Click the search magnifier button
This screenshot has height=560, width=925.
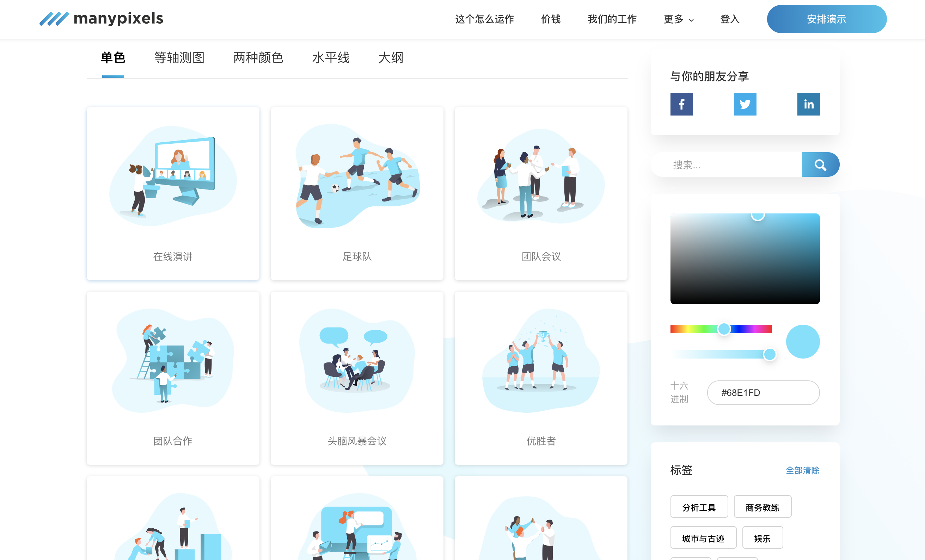[821, 165]
